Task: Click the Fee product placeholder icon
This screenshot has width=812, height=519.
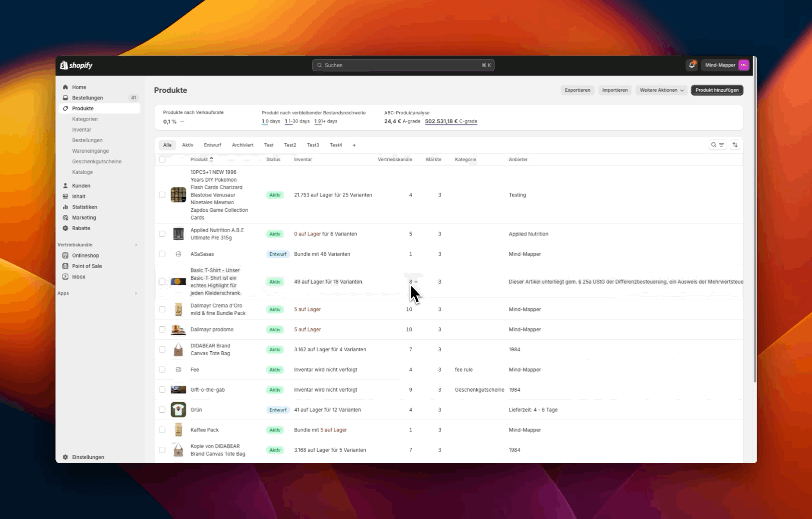Action: [178, 370]
